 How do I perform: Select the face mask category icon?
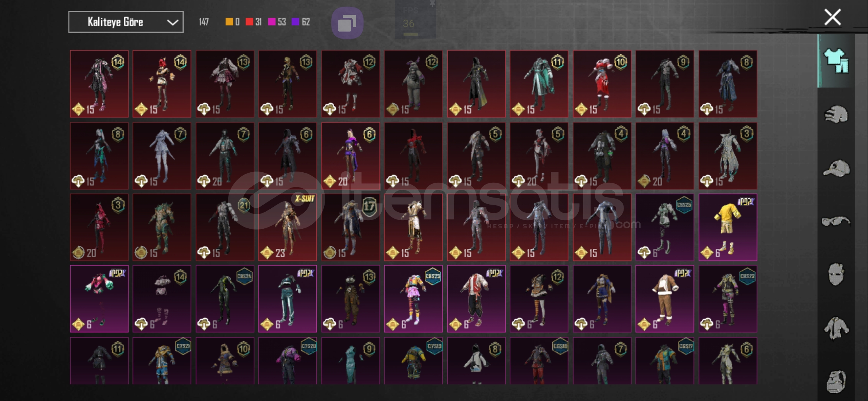836,274
